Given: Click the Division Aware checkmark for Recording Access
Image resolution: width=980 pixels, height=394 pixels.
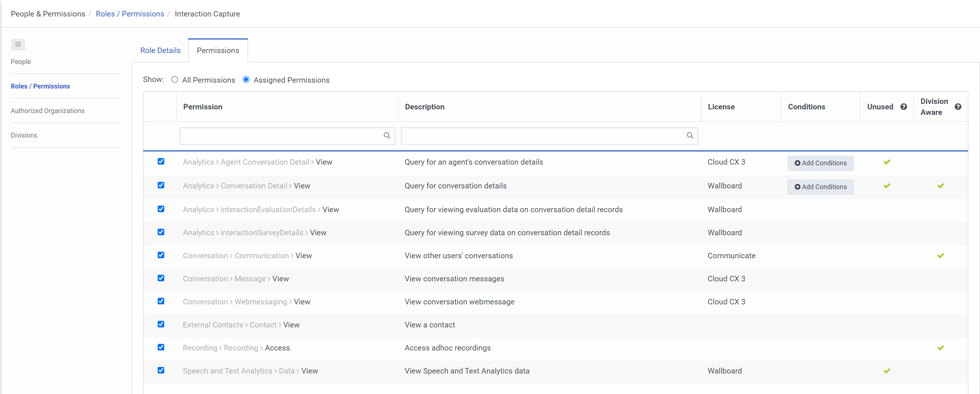Looking at the screenshot, I should tap(941, 348).
